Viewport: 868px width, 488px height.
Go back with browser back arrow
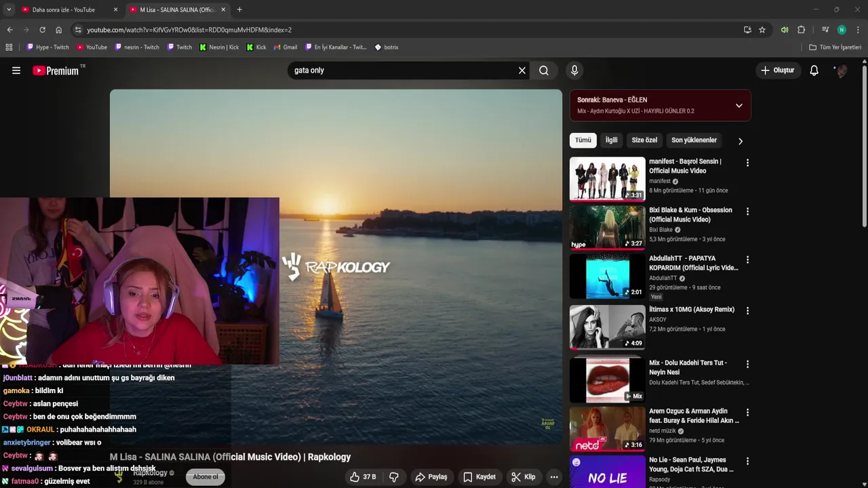[x=9, y=30]
